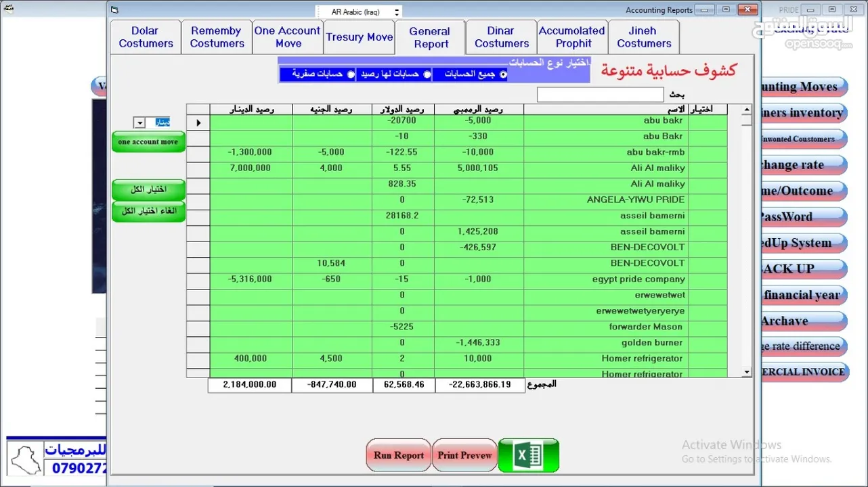Click the -847,740.00 pound total field

coord(332,385)
